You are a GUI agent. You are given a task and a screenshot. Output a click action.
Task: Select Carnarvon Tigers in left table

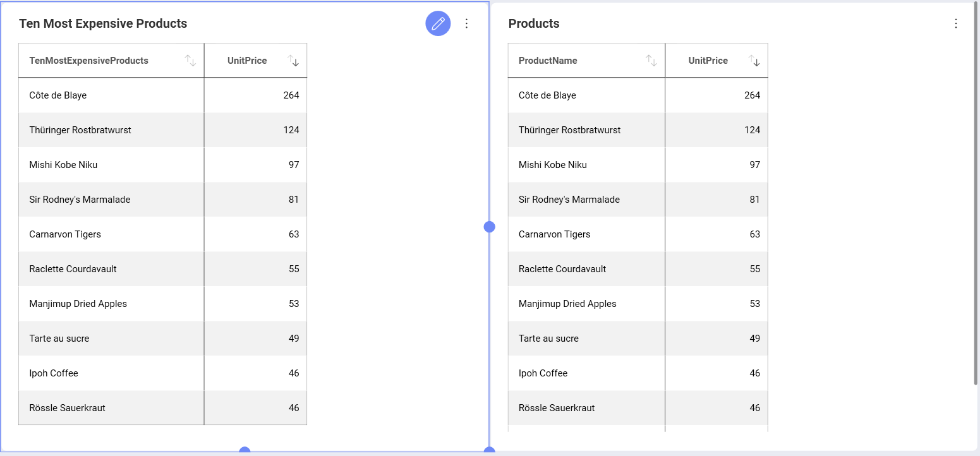65,234
